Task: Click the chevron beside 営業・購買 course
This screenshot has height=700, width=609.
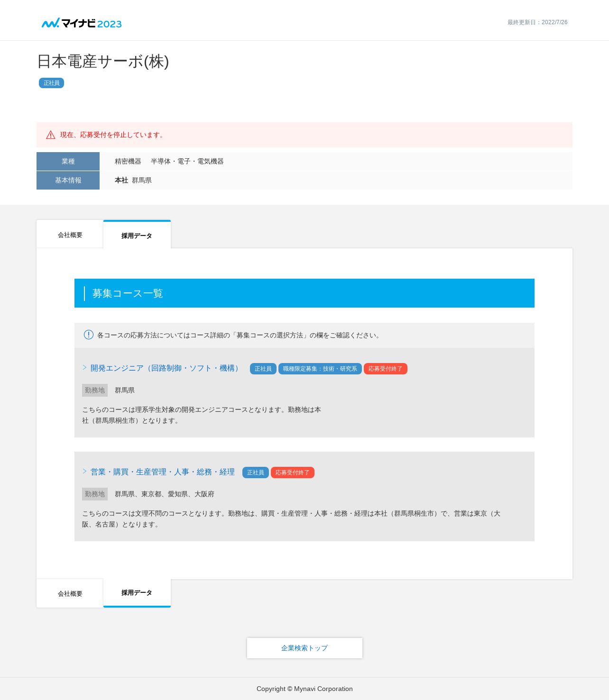Action: [x=84, y=471]
